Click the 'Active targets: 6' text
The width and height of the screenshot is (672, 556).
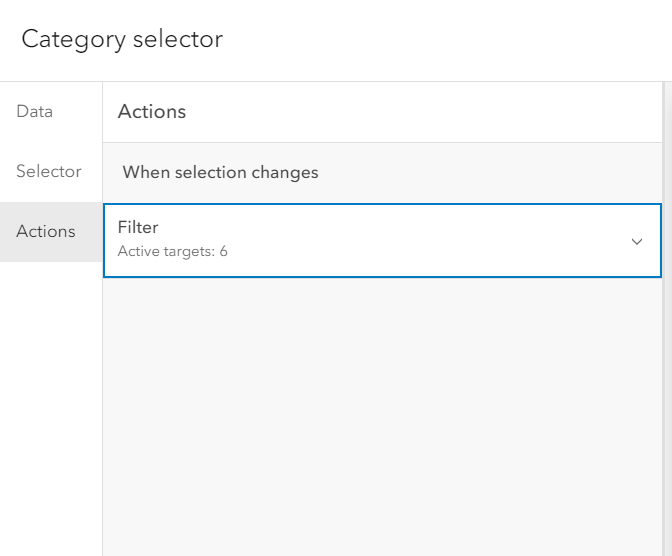point(173,251)
